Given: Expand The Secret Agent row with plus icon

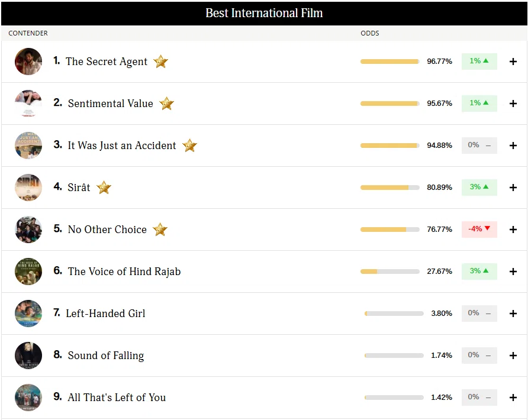Looking at the screenshot, I should point(513,62).
